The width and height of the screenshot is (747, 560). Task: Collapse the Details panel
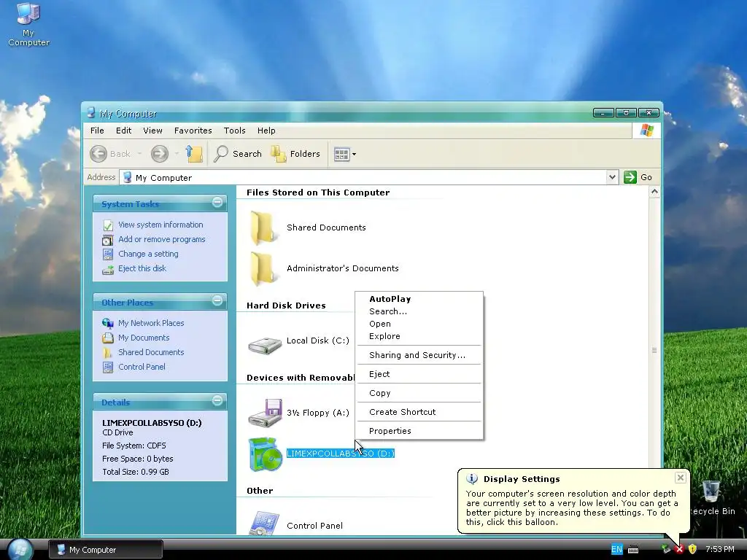click(217, 400)
